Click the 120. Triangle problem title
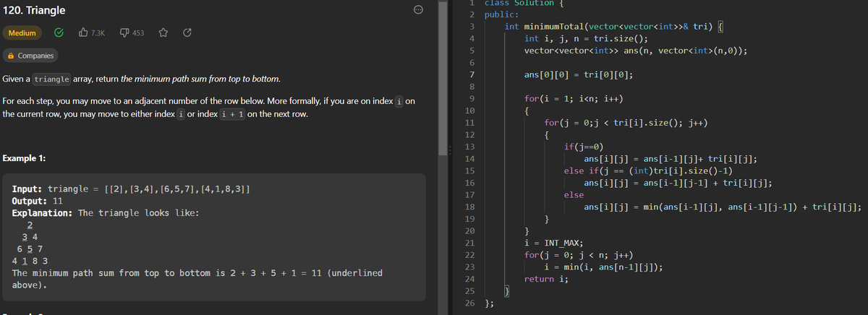The width and height of the screenshot is (868, 315). [x=34, y=10]
